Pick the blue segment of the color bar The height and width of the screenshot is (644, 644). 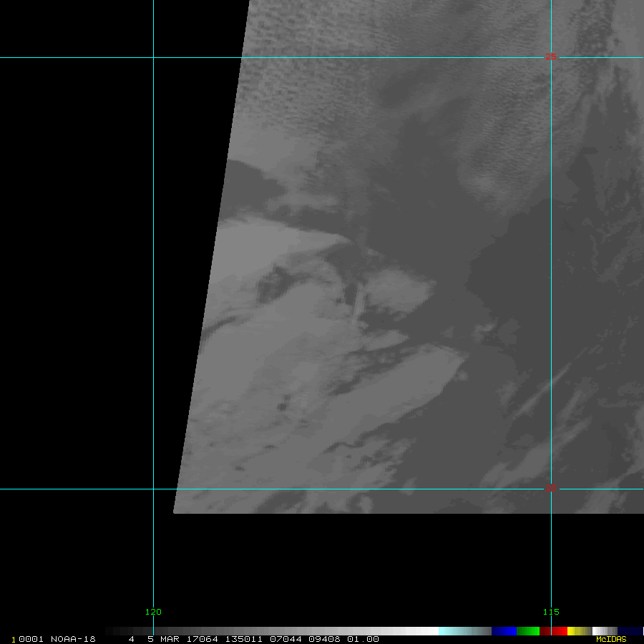[x=504, y=631]
